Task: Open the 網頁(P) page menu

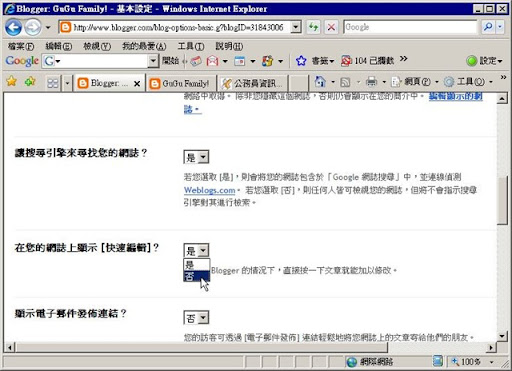Action: [x=415, y=82]
